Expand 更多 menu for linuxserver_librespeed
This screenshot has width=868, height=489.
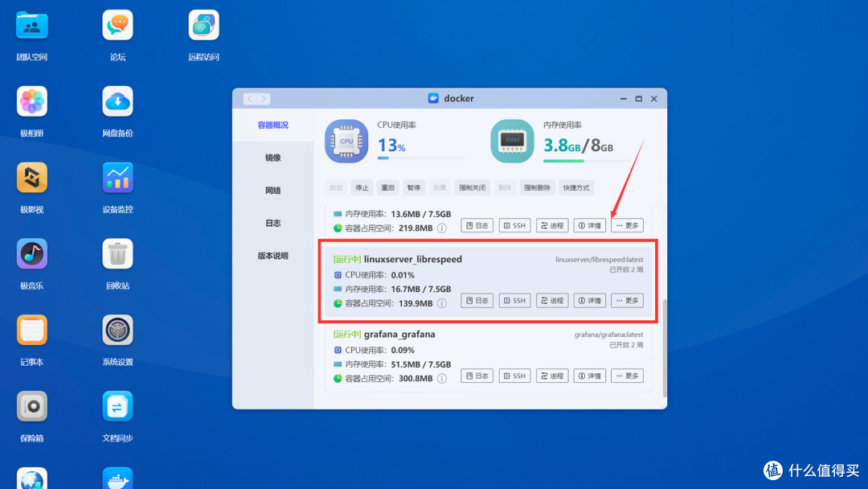pyautogui.click(x=627, y=301)
